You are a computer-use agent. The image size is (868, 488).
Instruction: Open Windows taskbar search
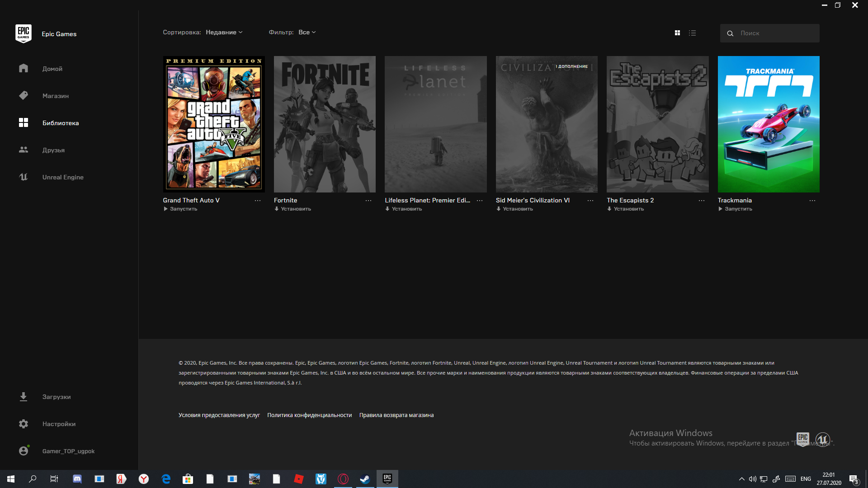[x=33, y=479]
